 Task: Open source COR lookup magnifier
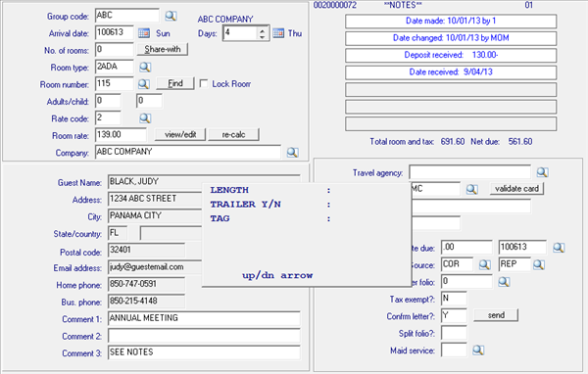[484, 264]
